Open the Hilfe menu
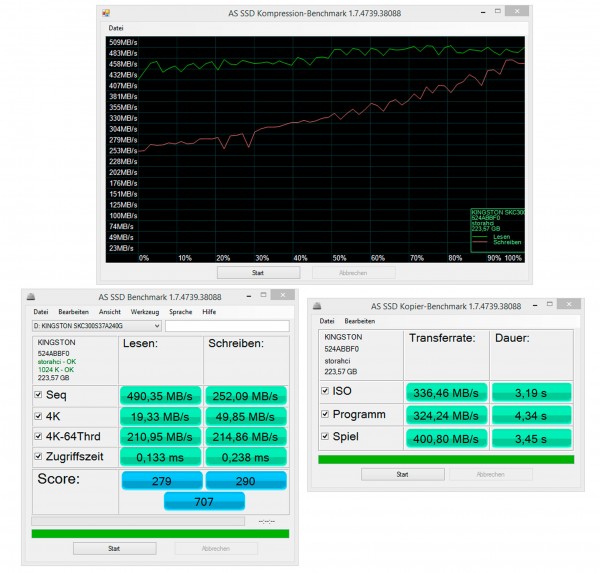The width and height of the screenshot is (600, 573). coord(209,312)
